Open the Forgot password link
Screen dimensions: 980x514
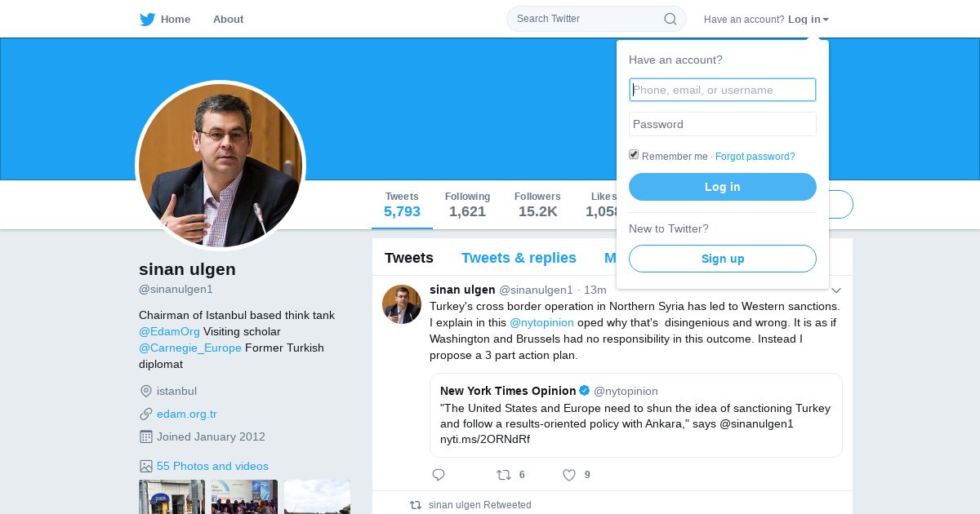[x=755, y=157]
